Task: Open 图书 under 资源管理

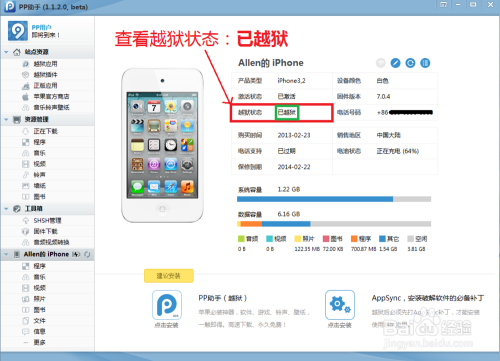Action: (39, 197)
